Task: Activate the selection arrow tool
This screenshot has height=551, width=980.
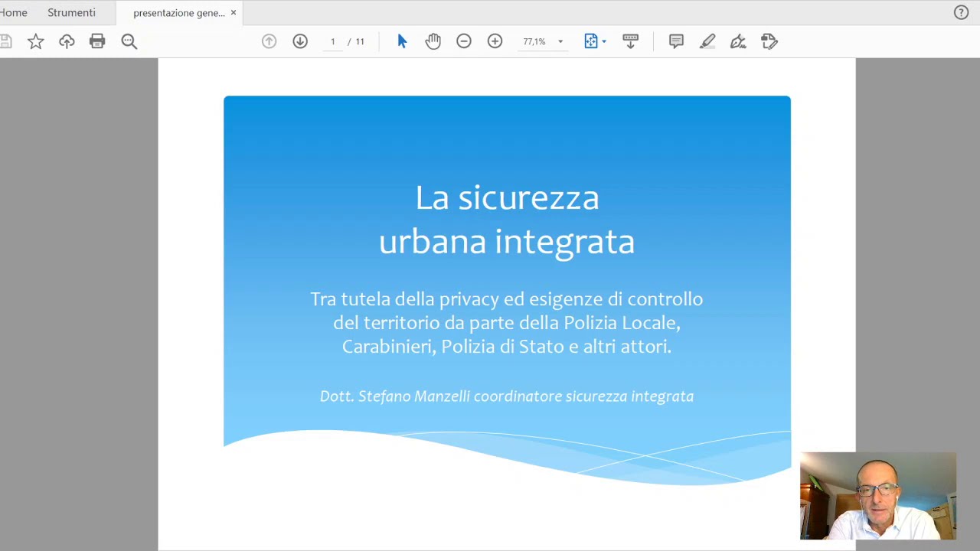Action: click(x=402, y=41)
